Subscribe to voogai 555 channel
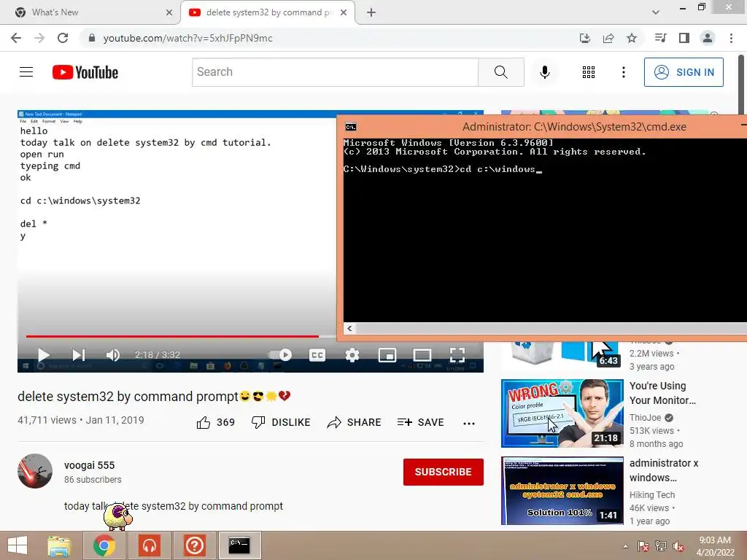This screenshot has width=747, height=560. coord(443,472)
